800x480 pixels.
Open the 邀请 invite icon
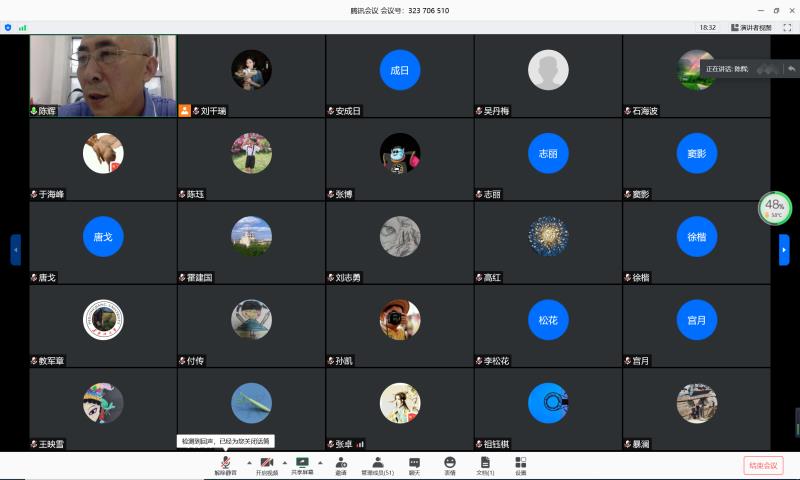tap(341, 465)
